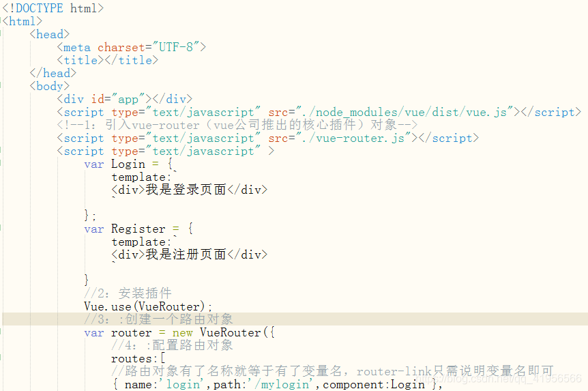Click the "UTF-8" attribute value
The width and height of the screenshot is (588, 391).
coord(176,47)
